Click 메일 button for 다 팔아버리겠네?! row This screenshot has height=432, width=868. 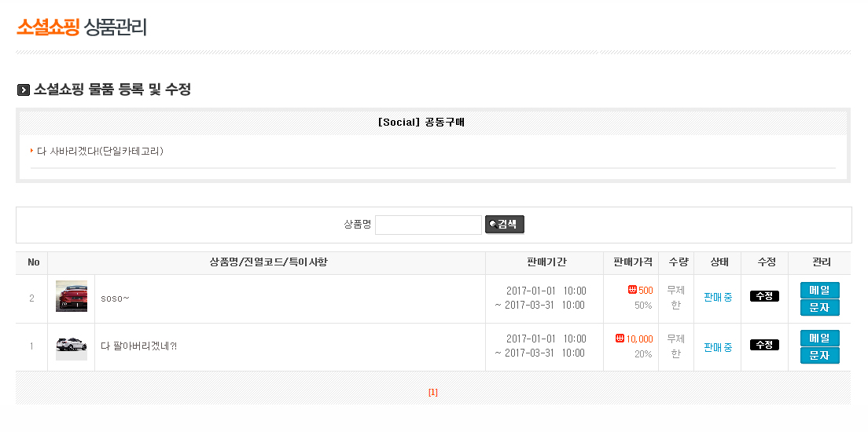[819, 338]
